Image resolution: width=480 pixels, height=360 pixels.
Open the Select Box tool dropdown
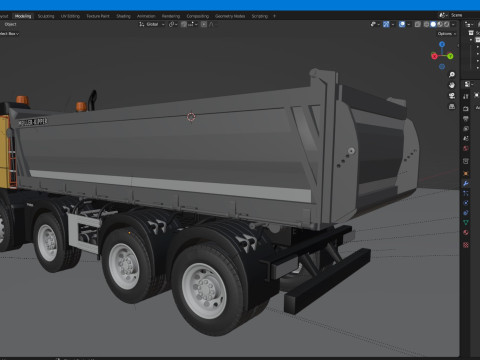(9, 34)
